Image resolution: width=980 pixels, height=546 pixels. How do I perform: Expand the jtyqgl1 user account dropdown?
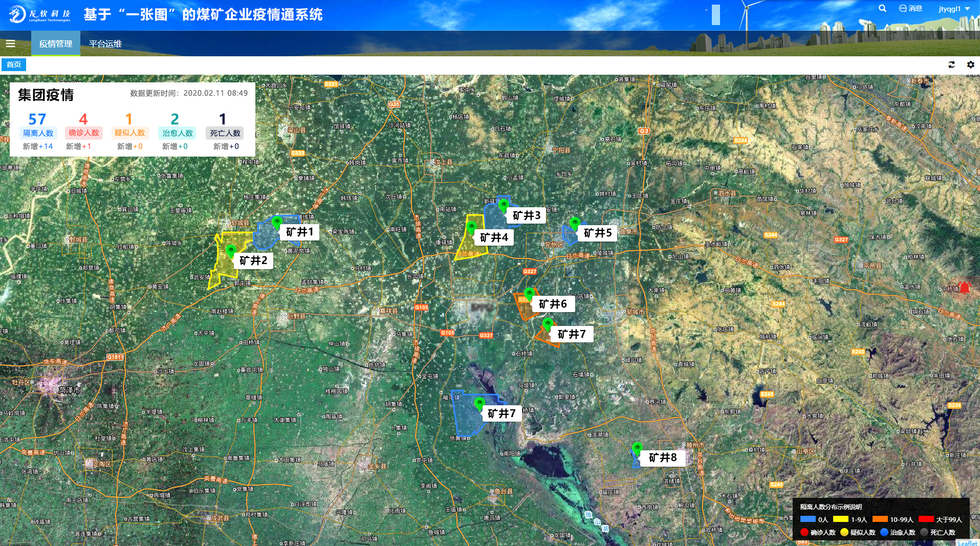949,9
